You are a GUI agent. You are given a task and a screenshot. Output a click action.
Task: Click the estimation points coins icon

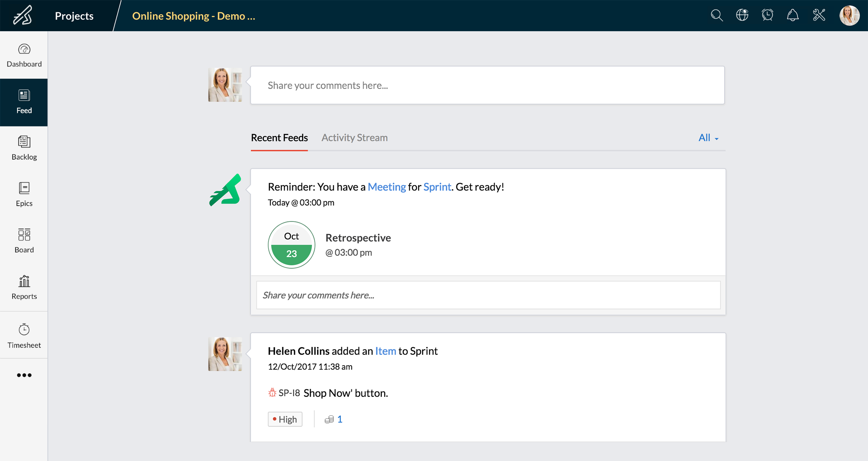[329, 419]
